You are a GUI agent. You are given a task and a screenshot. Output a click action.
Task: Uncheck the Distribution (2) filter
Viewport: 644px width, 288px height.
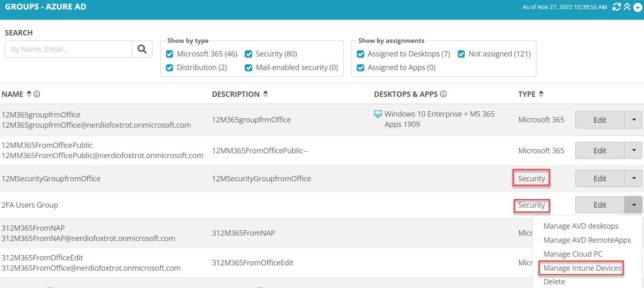[x=169, y=68]
